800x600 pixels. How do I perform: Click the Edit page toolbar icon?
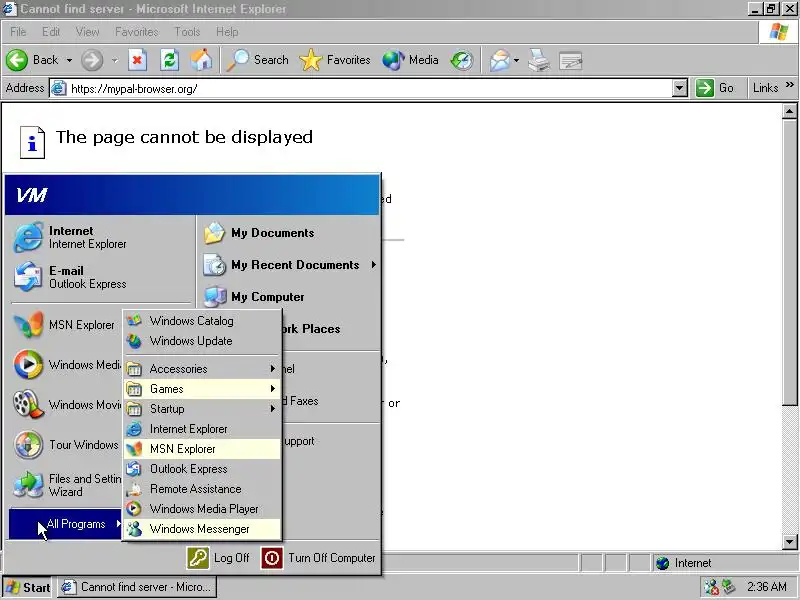point(570,60)
